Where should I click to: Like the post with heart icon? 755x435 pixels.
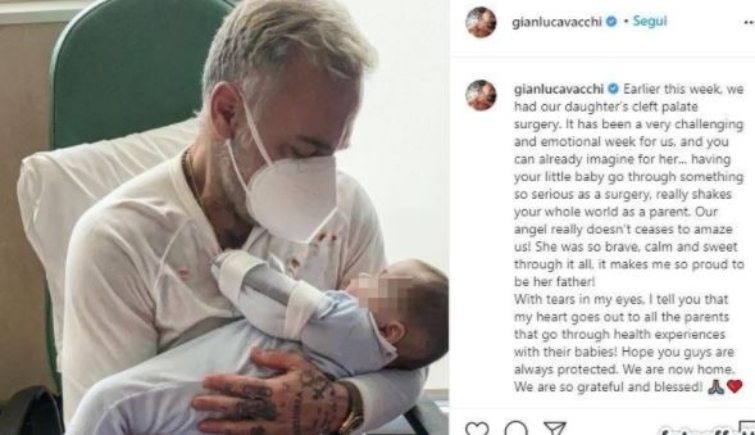point(477,428)
